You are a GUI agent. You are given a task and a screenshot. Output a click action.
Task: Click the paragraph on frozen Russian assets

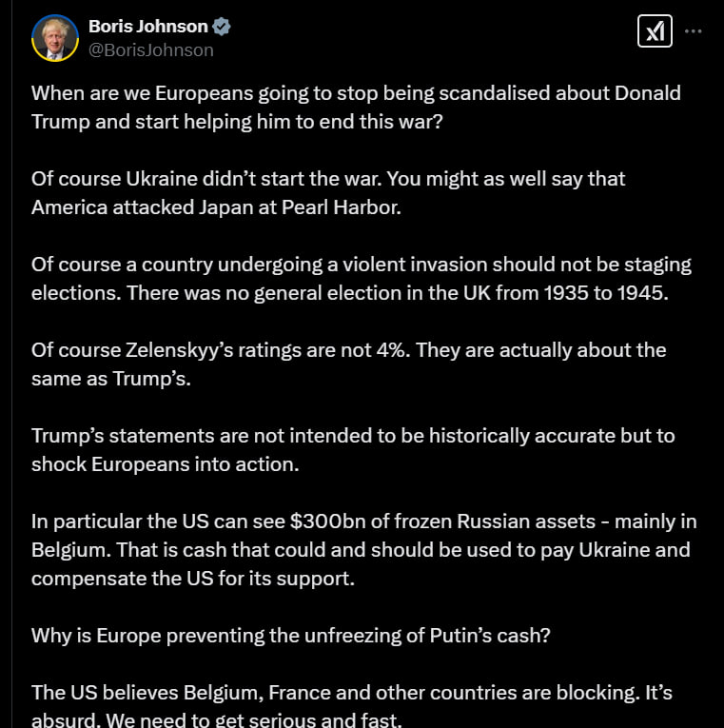[363, 550]
